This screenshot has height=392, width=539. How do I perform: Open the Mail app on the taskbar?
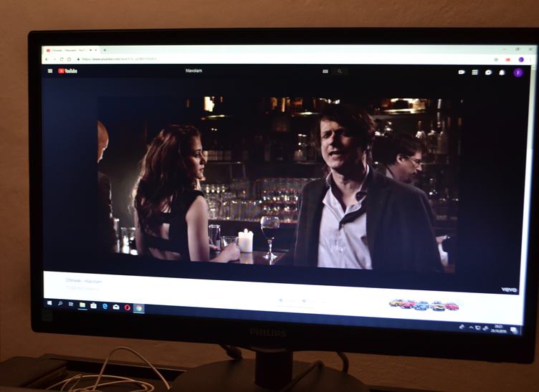tap(116, 307)
